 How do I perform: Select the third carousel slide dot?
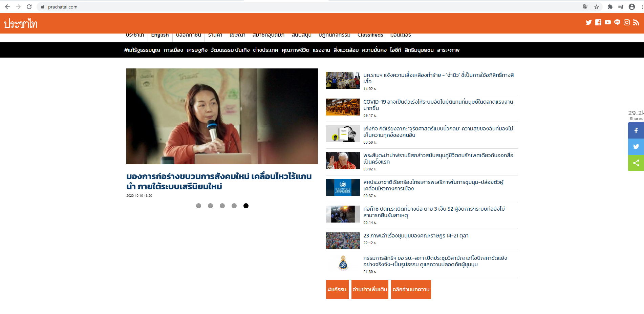222,206
